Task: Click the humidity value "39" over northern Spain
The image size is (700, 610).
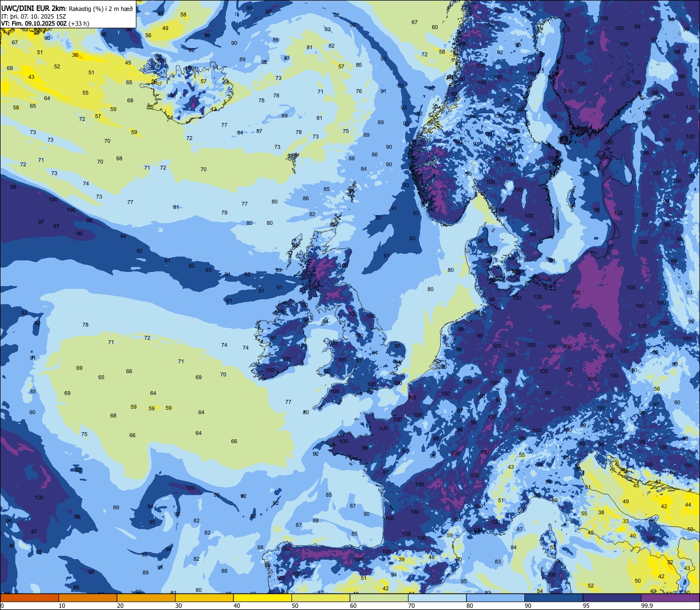Action: pos(401,559)
